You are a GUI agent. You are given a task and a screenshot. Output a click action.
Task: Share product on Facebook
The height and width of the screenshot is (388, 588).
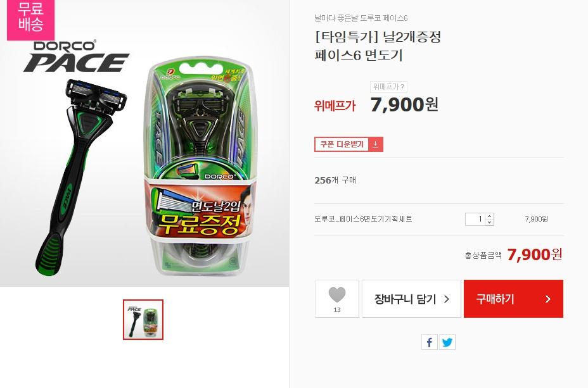[x=430, y=342]
